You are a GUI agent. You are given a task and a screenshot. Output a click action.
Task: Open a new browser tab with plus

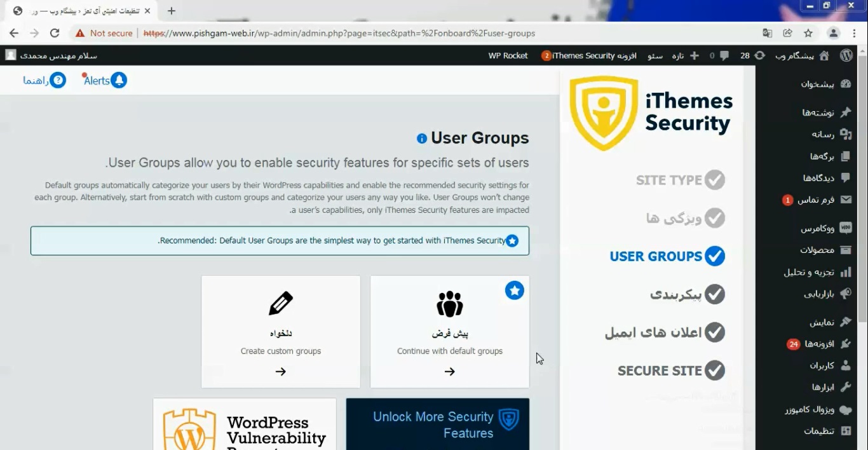click(x=171, y=11)
